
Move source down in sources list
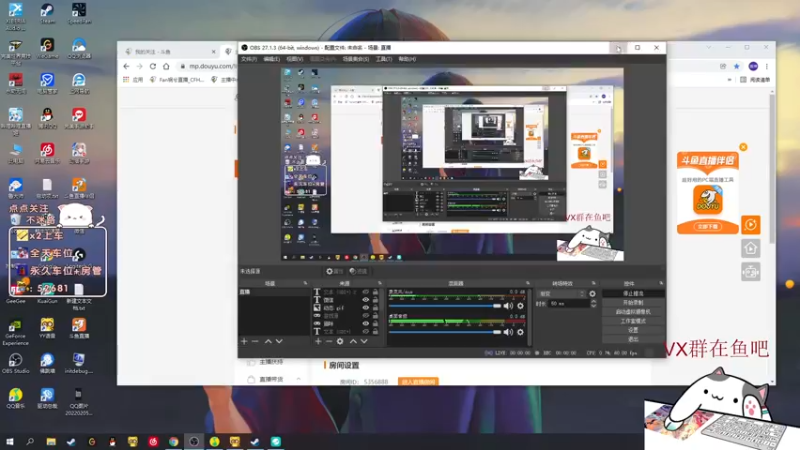(x=364, y=341)
